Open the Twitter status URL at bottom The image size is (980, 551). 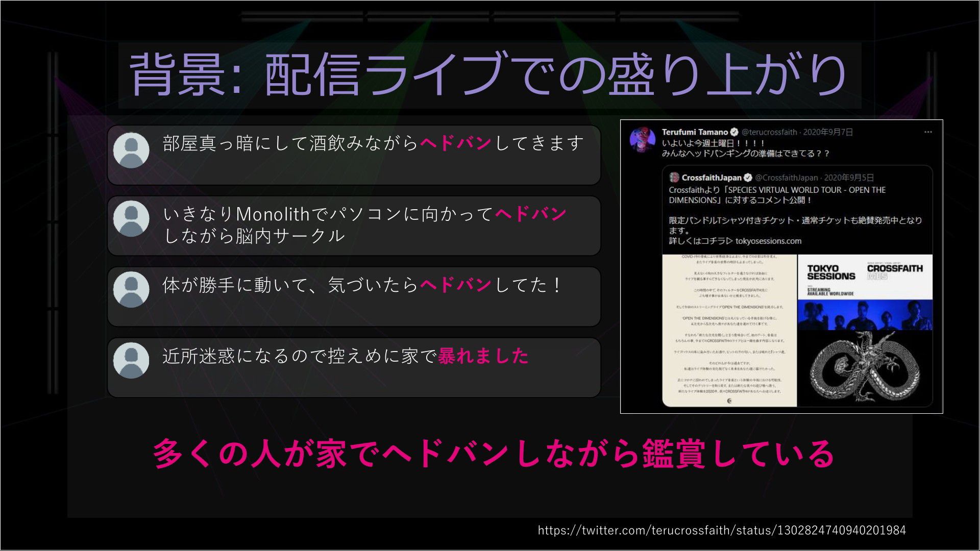tap(722, 530)
